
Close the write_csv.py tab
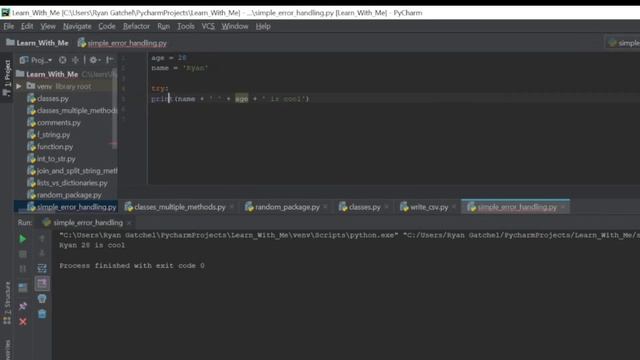[454, 207]
